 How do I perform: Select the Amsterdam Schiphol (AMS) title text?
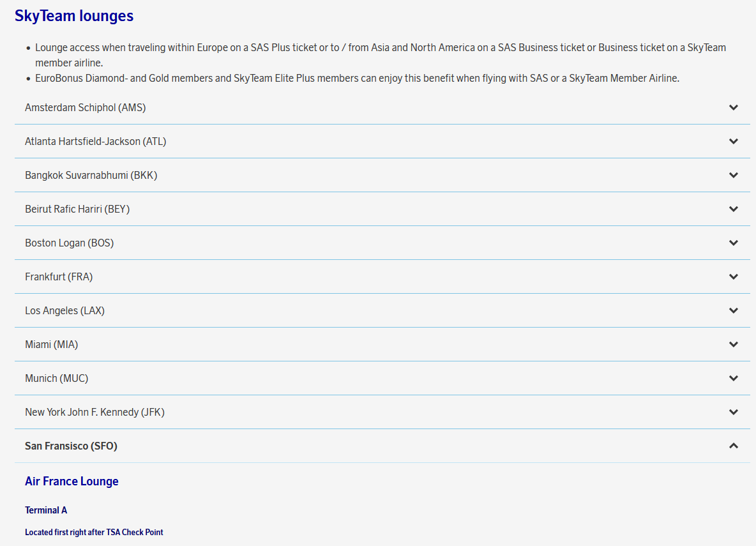[85, 108]
